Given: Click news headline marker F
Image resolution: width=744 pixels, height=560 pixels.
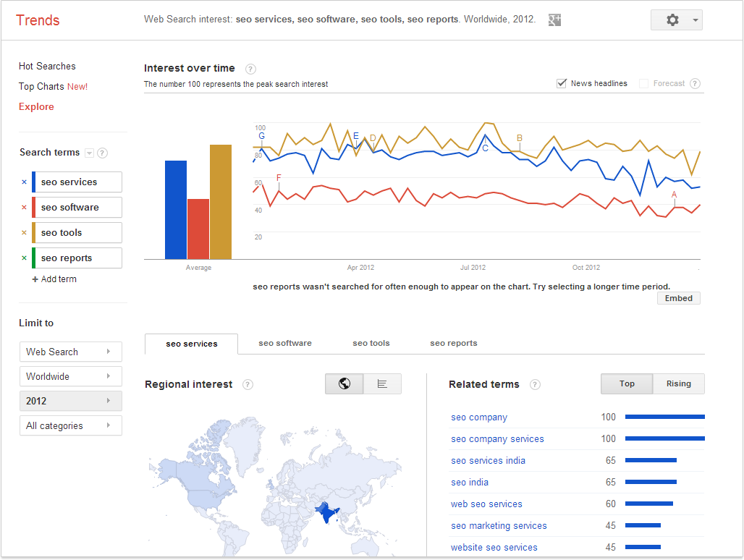Looking at the screenshot, I should tap(279, 178).
